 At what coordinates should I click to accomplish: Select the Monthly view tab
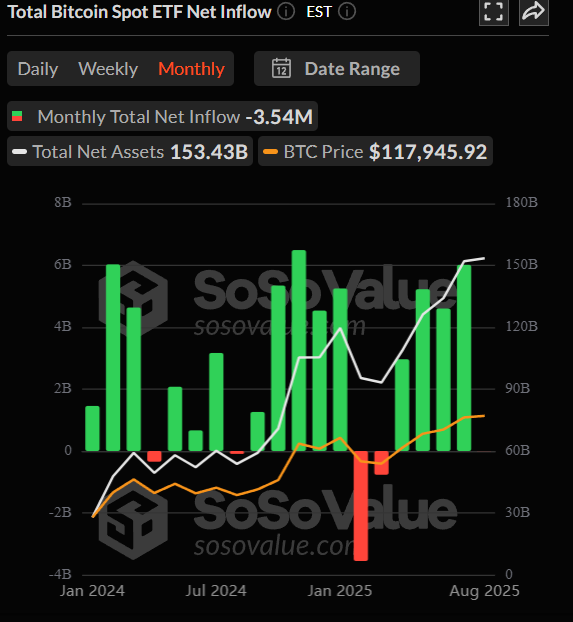coord(192,69)
